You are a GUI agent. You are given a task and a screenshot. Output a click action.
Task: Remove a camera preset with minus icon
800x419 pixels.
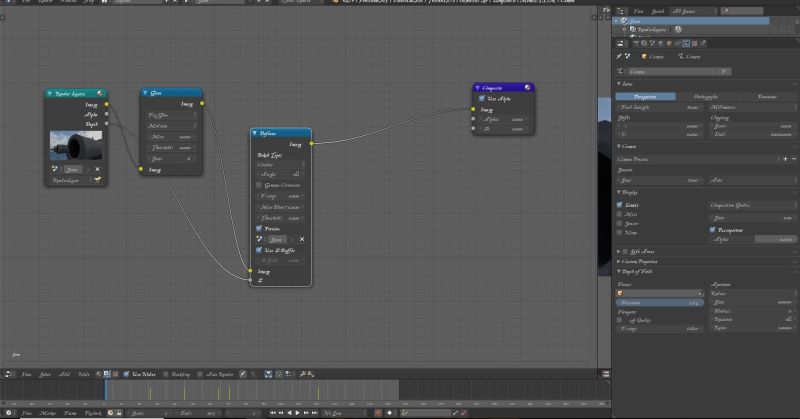(x=794, y=159)
